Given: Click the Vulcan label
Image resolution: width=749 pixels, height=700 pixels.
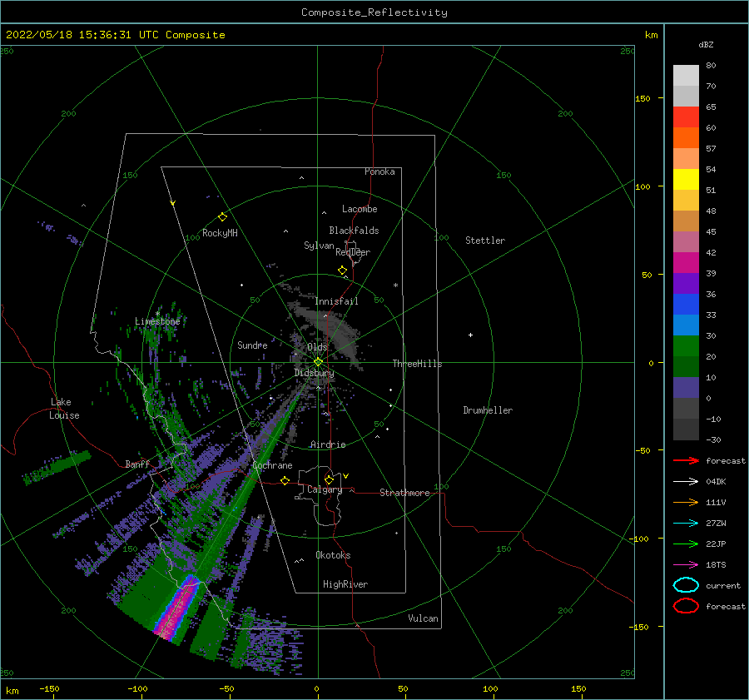Looking at the screenshot, I should pos(424,618).
